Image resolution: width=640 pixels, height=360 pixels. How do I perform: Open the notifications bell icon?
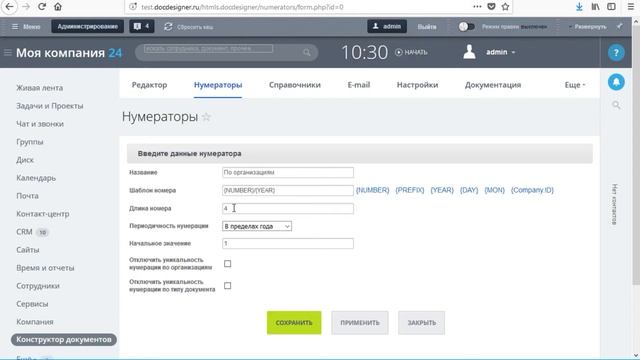pos(616,82)
